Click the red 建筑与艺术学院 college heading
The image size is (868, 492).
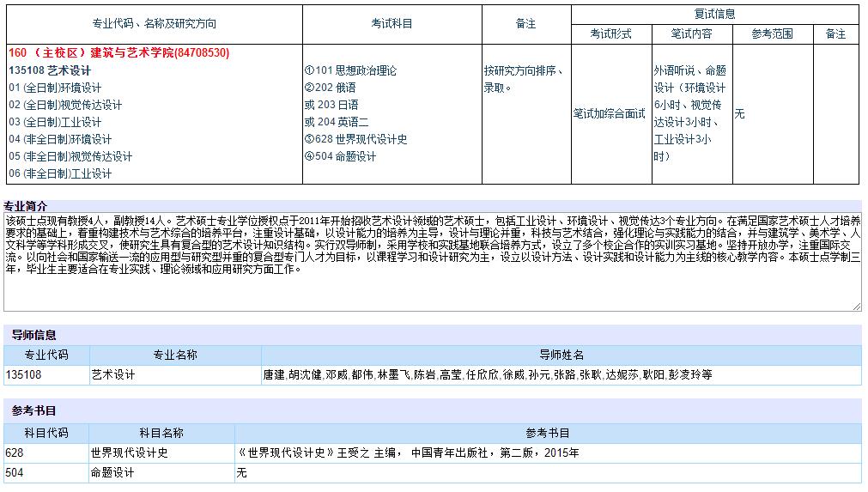tap(118, 53)
